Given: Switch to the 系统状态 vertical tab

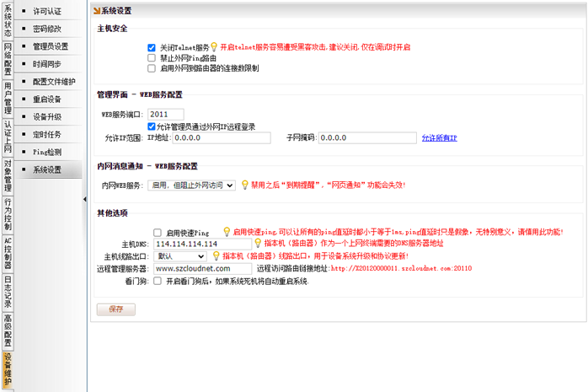Looking at the screenshot, I should [8, 20].
